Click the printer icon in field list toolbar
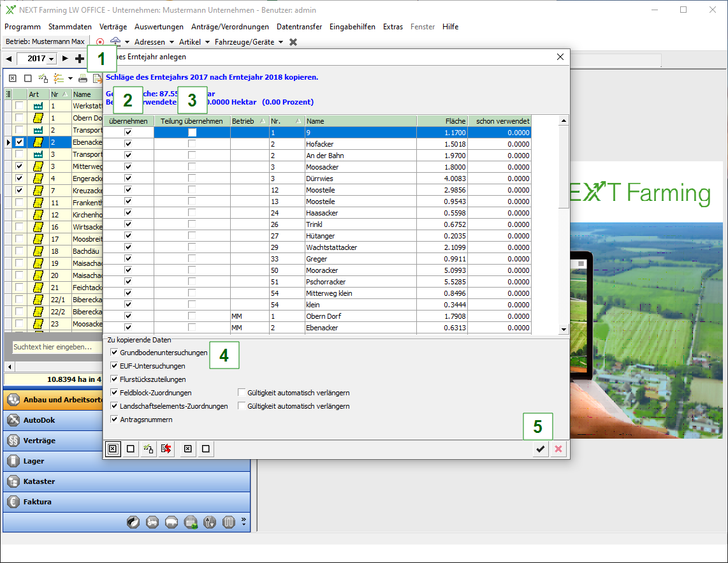This screenshot has height=563, width=728. click(83, 78)
